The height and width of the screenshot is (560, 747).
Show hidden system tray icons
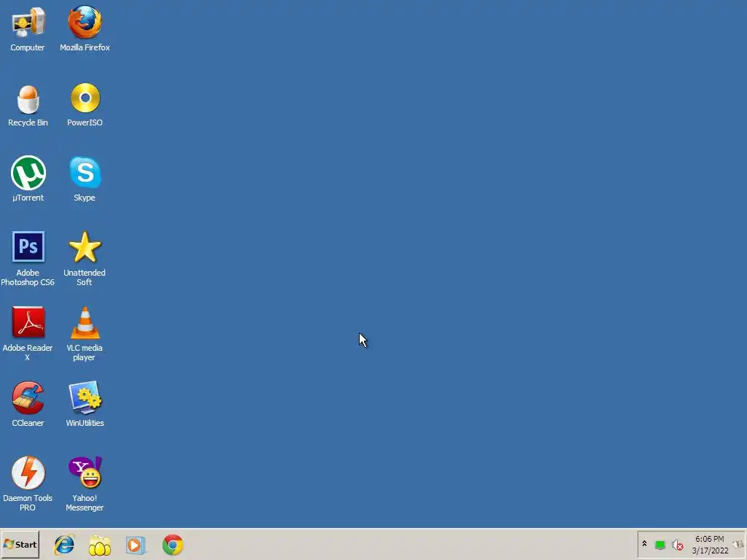click(x=645, y=544)
